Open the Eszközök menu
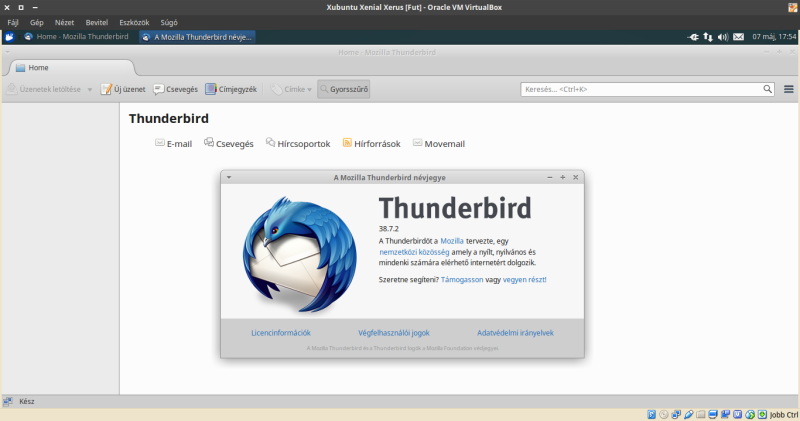 (134, 22)
